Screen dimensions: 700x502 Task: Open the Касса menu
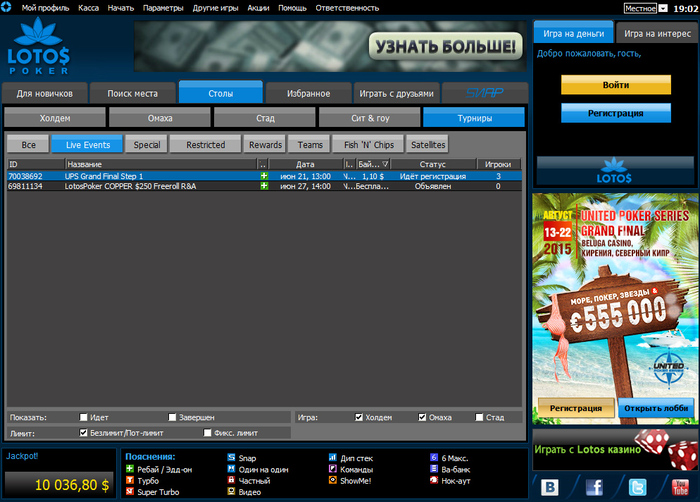[x=88, y=8]
